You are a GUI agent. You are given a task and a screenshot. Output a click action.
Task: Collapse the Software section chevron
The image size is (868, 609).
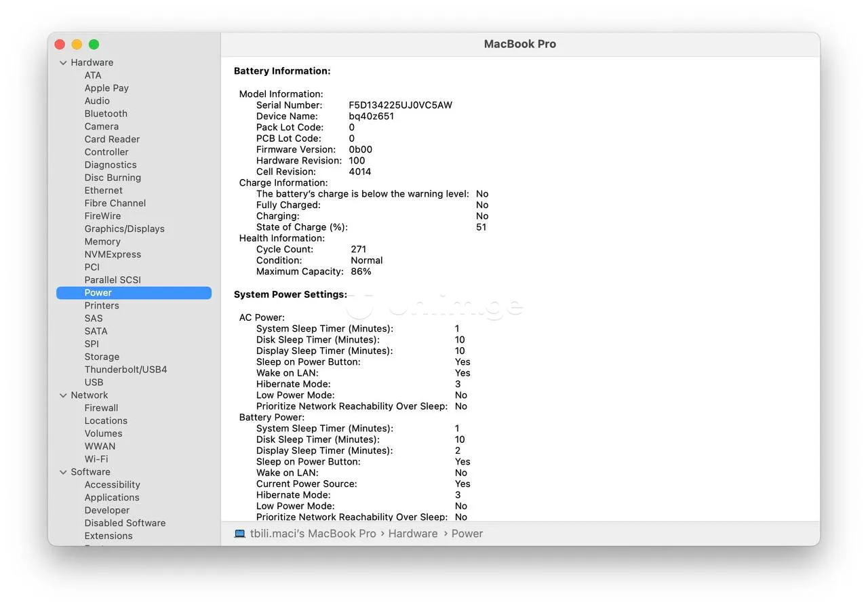63,472
